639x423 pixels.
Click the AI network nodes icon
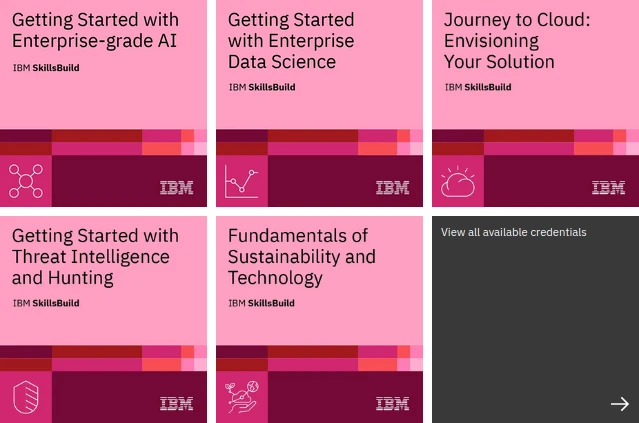pyautogui.click(x=25, y=181)
